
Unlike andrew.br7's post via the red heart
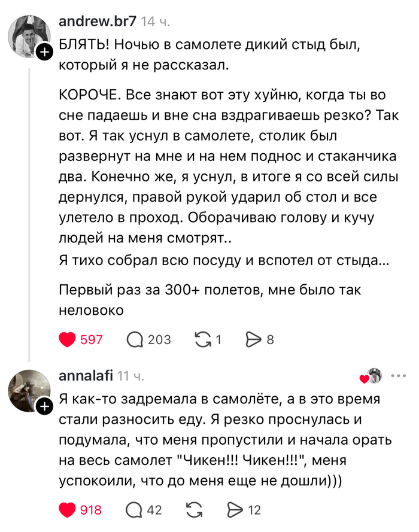tap(67, 339)
